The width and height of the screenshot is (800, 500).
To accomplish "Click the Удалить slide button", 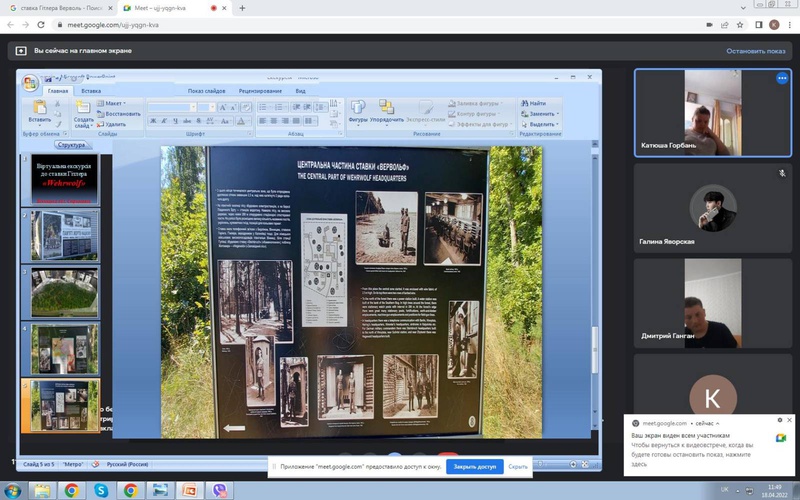I will [x=111, y=124].
